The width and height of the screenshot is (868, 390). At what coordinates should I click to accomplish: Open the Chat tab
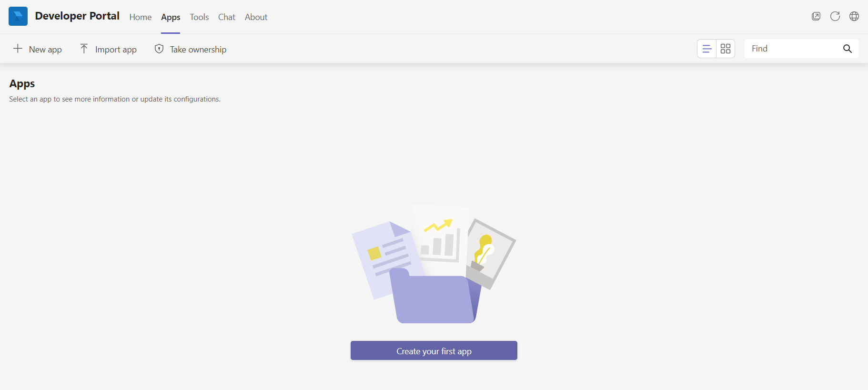point(227,17)
